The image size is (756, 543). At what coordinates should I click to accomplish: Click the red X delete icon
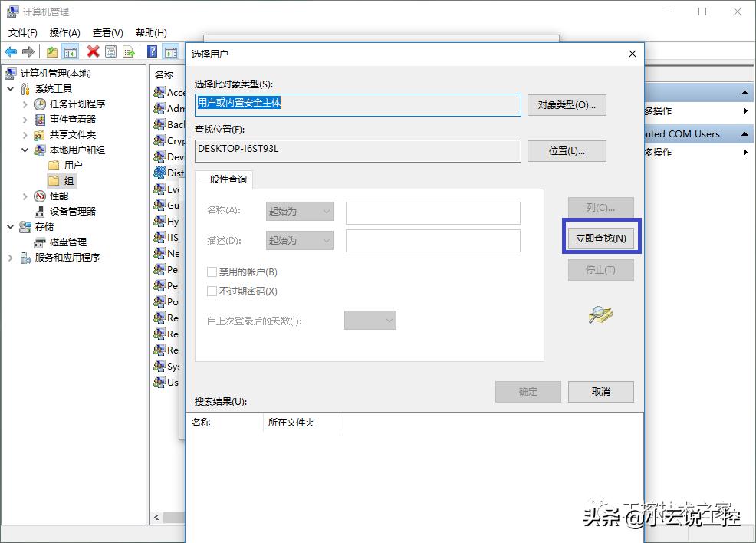(91, 51)
